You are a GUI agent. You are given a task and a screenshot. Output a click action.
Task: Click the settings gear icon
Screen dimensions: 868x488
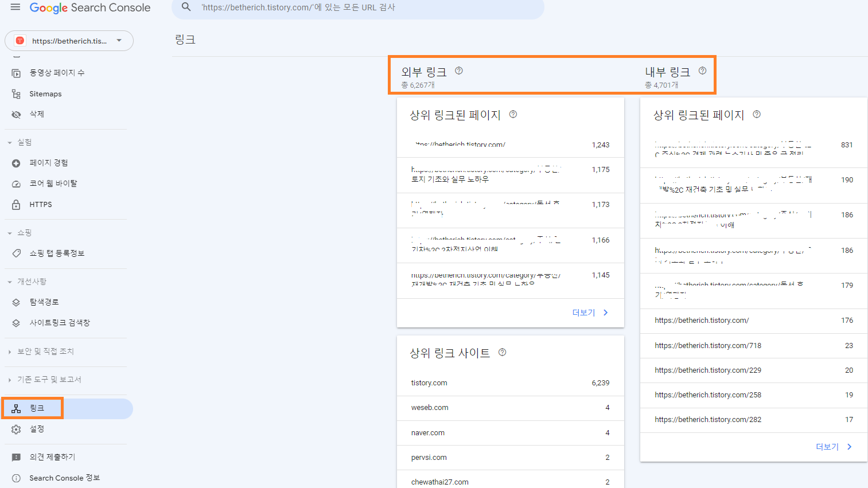point(16,429)
